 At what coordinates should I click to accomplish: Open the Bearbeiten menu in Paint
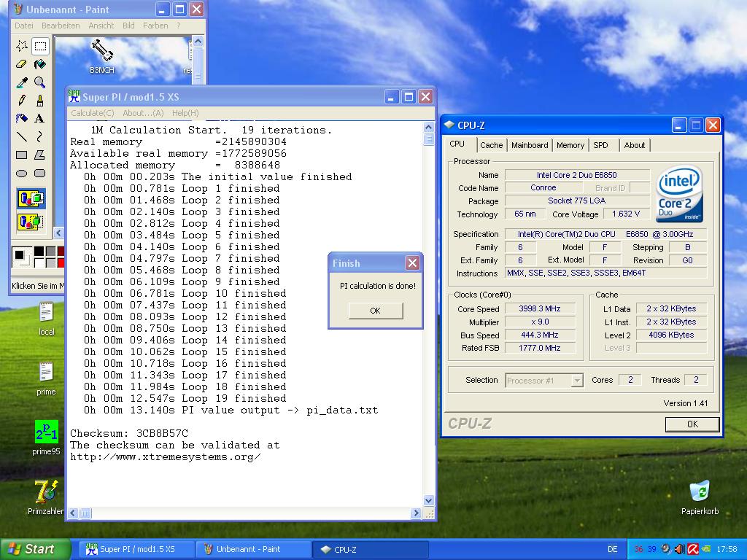(x=61, y=26)
